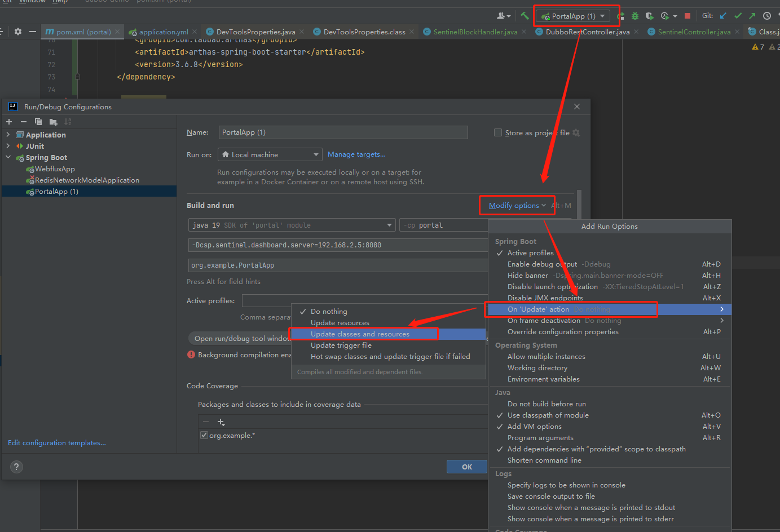Viewport: 780px width, 532px height.
Task: Switch to the DubboRestController.java tab
Action: point(587,32)
